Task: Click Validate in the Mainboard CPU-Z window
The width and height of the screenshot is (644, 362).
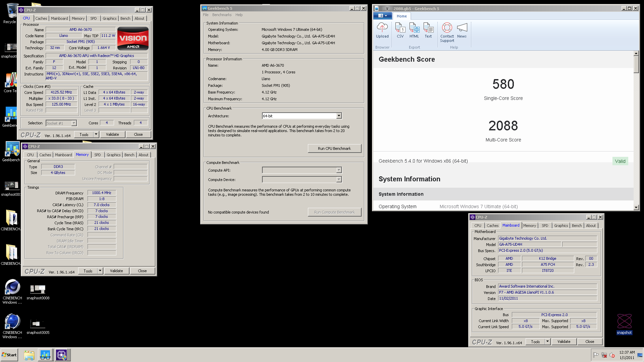Action: [564, 342]
